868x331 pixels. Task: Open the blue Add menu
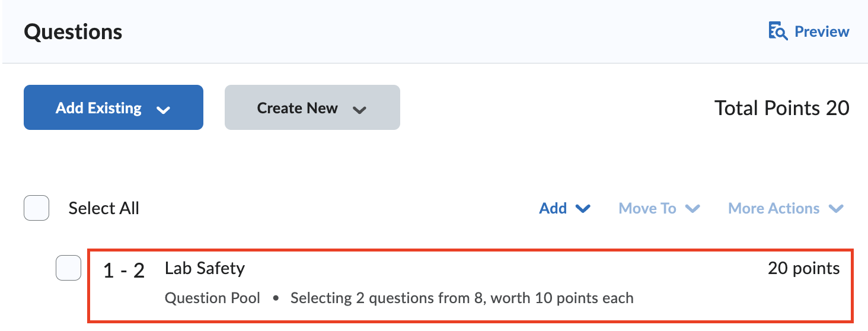(553, 208)
